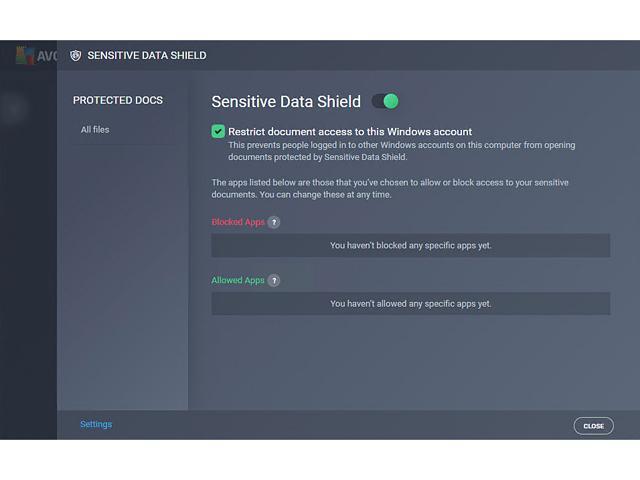Select All files under Protected Docs
640x480 pixels.
pos(95,130)
